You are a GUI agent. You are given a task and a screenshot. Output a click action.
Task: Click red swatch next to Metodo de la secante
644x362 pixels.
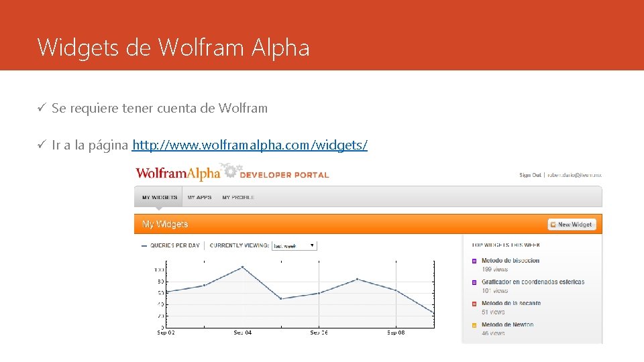point(474,304)
